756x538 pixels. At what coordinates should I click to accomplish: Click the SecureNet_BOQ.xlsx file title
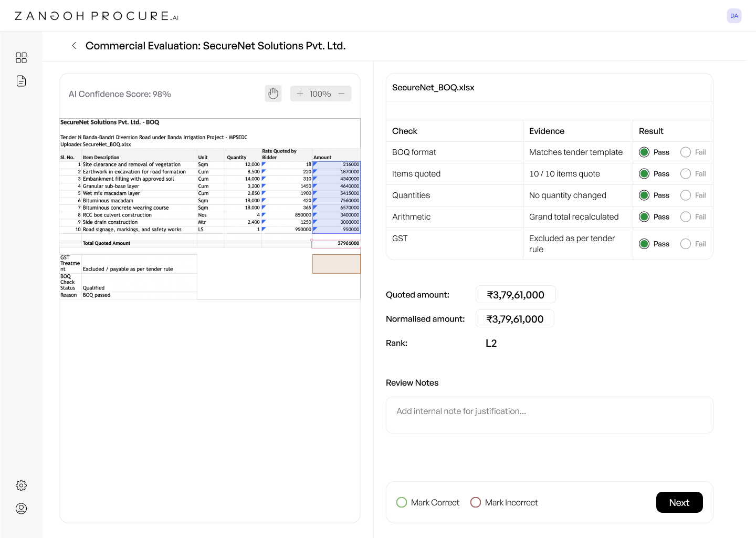pyautogui.click(x=433, y=88)
